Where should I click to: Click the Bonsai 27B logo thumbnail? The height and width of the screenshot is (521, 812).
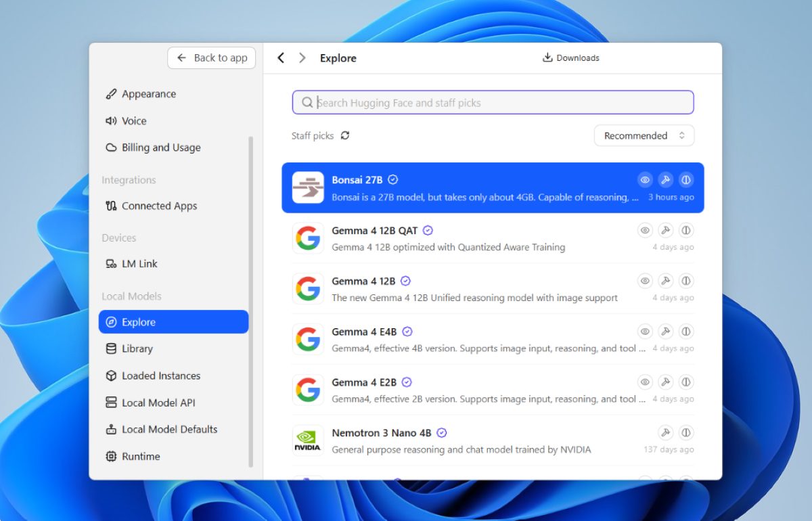[x=308, y=187]
